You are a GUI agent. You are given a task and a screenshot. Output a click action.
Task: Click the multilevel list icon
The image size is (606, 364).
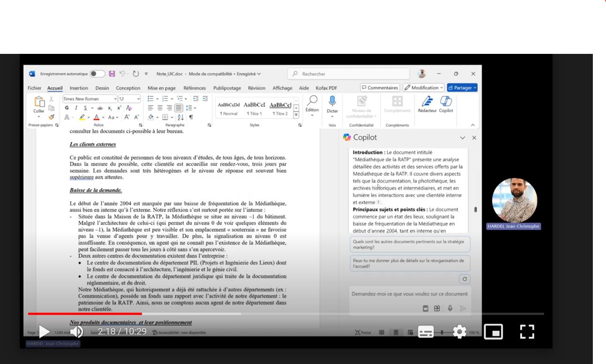(x=180, y=99)
